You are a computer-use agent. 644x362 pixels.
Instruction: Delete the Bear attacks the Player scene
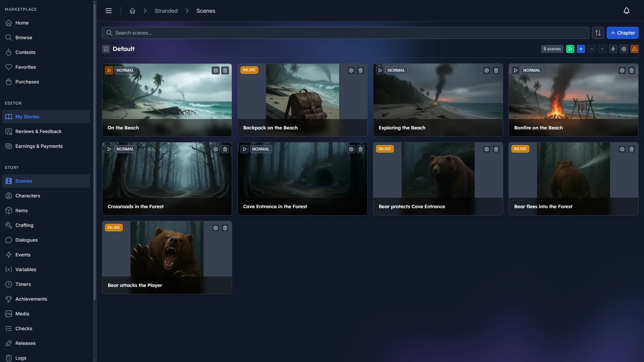point(225,228)
